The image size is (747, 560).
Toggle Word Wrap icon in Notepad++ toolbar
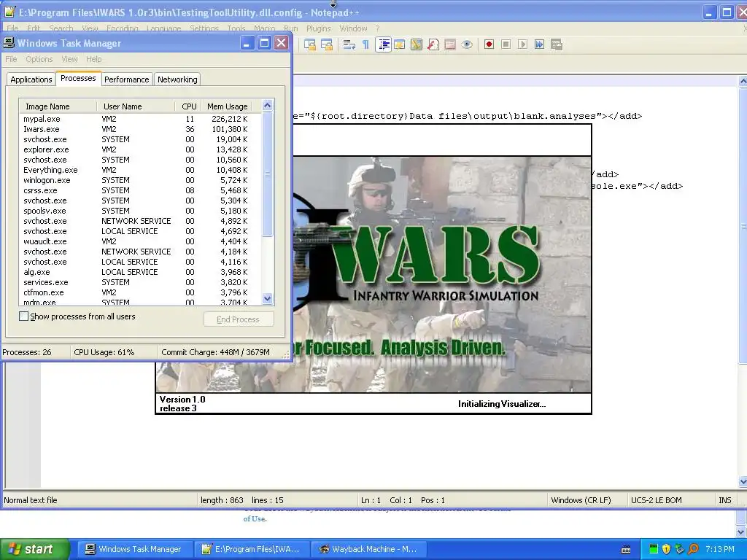tap(349, 44)
